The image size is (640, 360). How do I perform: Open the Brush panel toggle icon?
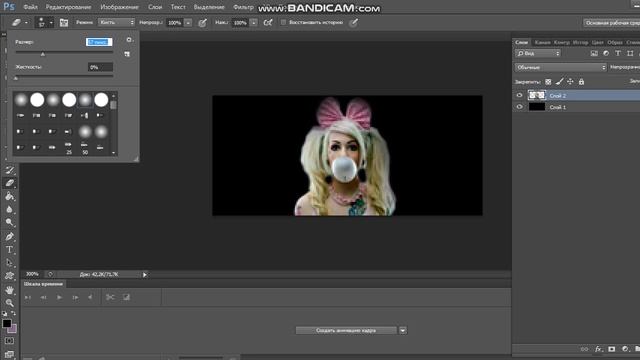coord(64,22)
